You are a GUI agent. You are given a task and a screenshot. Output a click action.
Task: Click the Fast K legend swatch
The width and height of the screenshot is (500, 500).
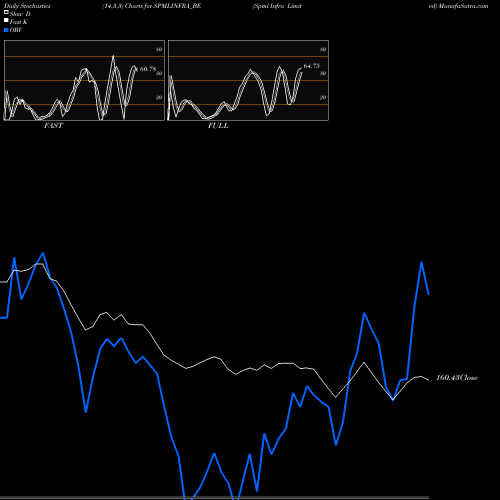(6, 21)
